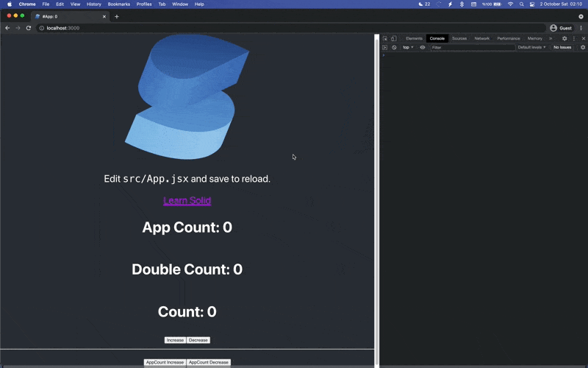Click the Wi-Fi icon in menu bar
Viewport: 588px width, 368px height.
tap(510, 4)
